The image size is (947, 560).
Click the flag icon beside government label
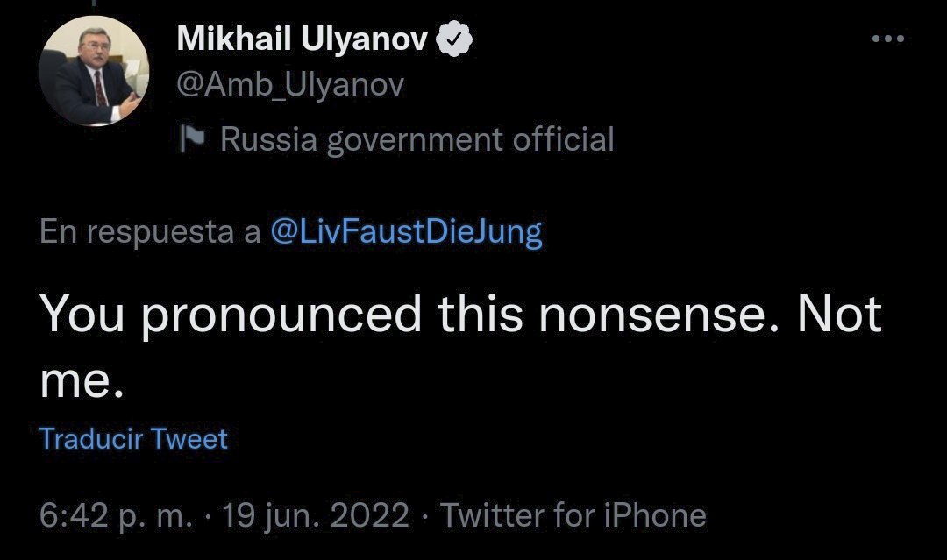coord(193,139)
